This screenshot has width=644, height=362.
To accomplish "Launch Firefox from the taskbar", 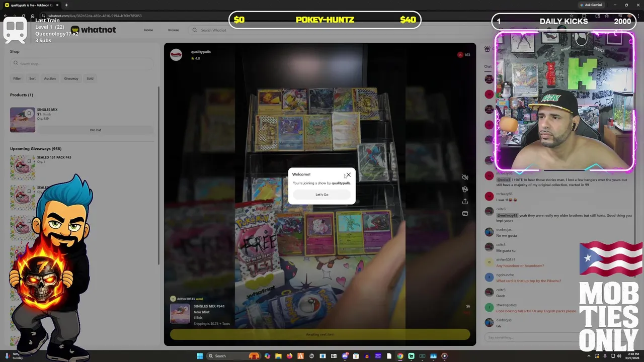I will tap(289, 356).
